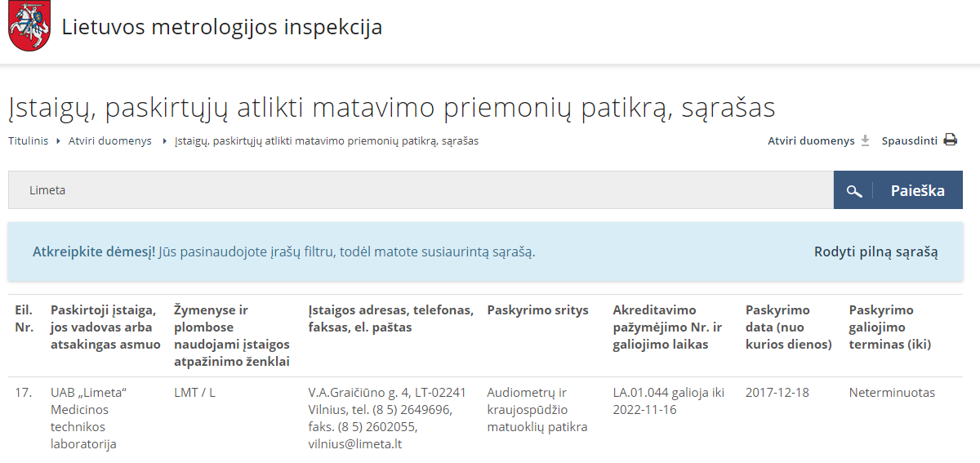Click the last breadcrumb for the įstaigų sąrašas
The image size is (980, 463).
pos(326,140)
